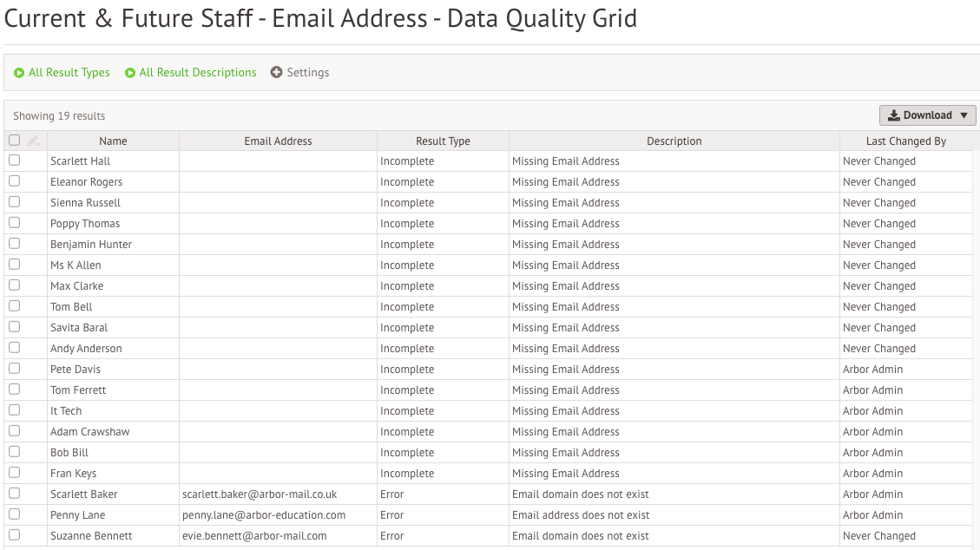The height and width of the screenshot is (550, 980).
Task: Tick the checkbox for Scarlett Hall
Action: [15, 160]
